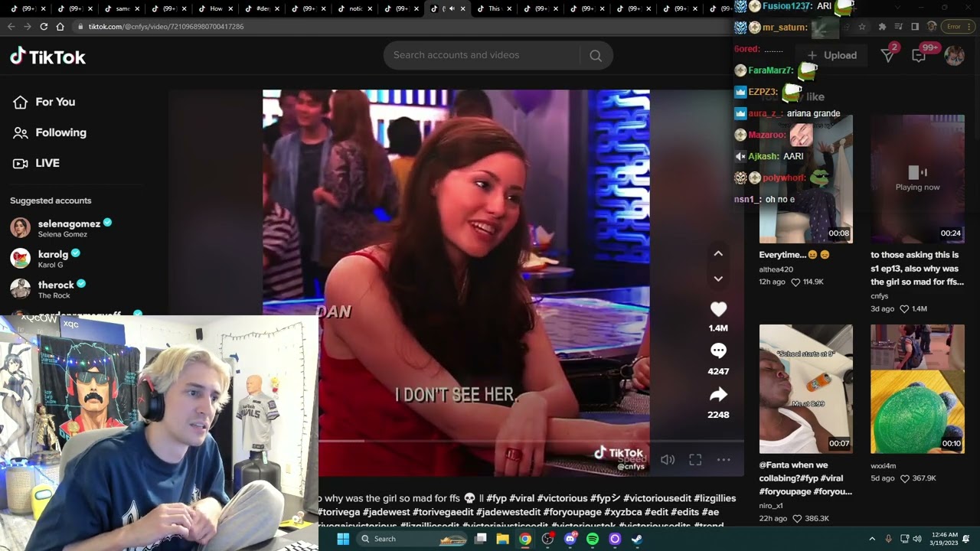Open the comments on the video

pyautogui.click(x=718, y=350)
